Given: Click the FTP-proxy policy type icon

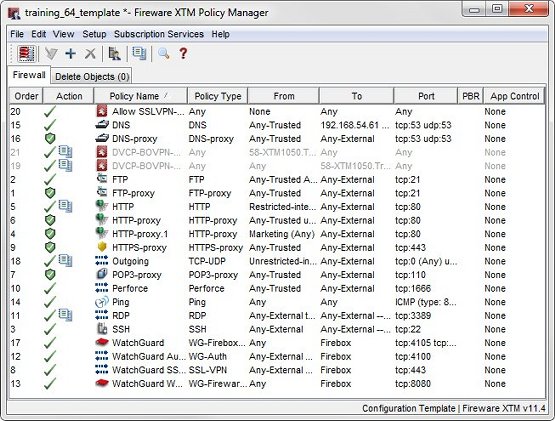Looking at the screenshot, I should click(102, 192).
